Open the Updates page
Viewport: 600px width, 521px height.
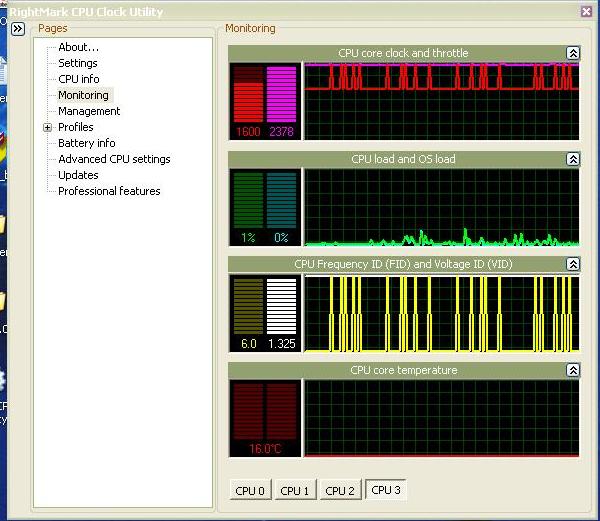[x=78, y=175]
